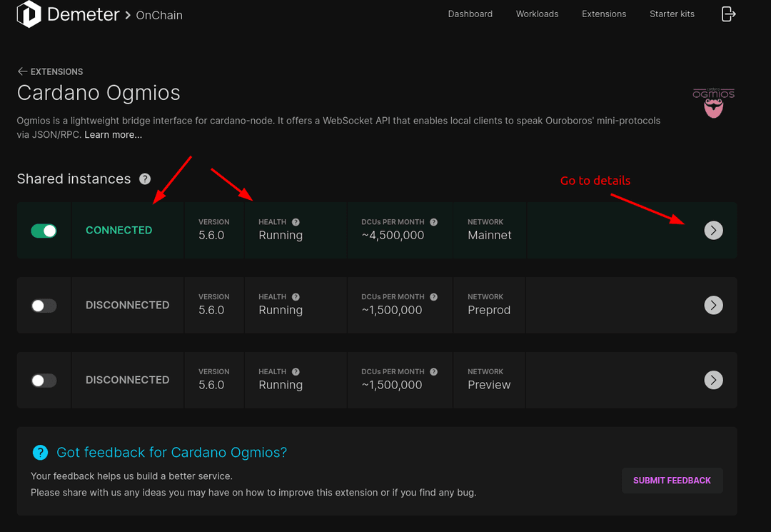This screenshot has width=771, height=532.
Task: Click the Demeter brand name
Action: (x=83, y=14)
